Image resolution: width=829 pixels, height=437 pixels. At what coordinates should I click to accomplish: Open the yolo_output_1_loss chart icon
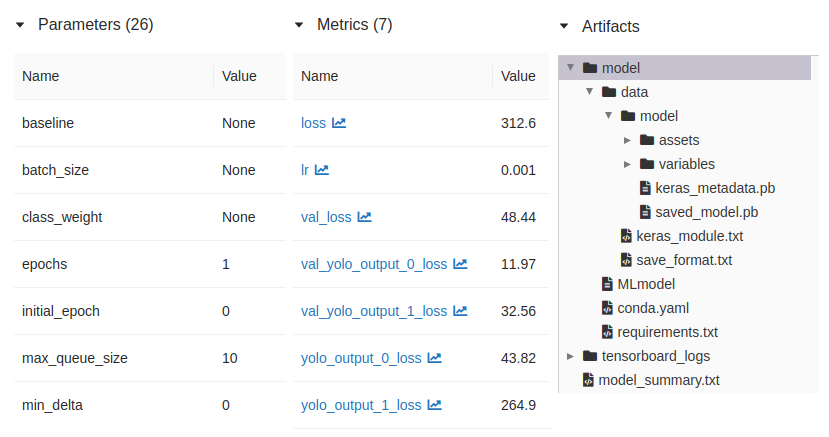(x=435, y=405)
